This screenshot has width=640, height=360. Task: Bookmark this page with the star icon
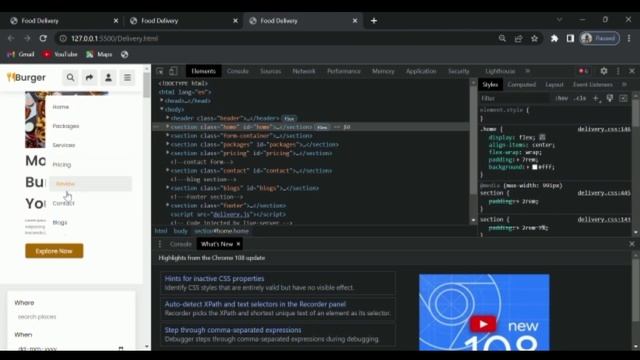(x=534, y=38)
